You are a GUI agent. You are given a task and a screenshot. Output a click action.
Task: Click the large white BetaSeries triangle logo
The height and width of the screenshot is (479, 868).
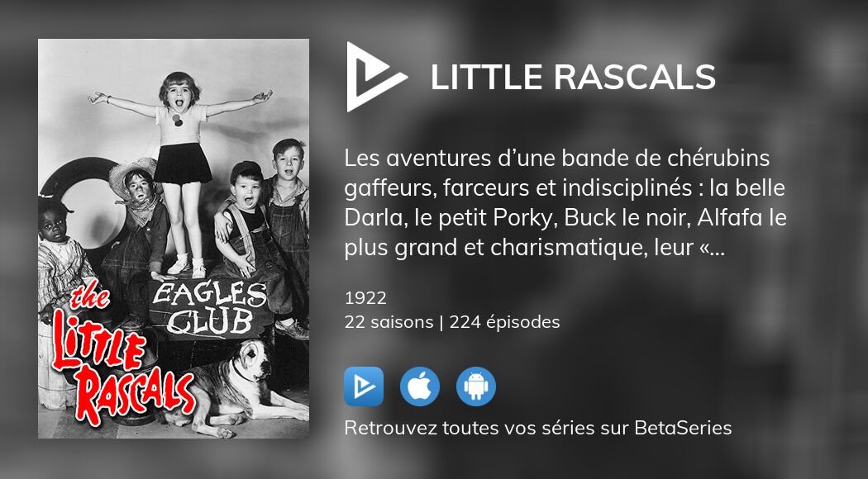pyautogui.click(x=376, y=76)
